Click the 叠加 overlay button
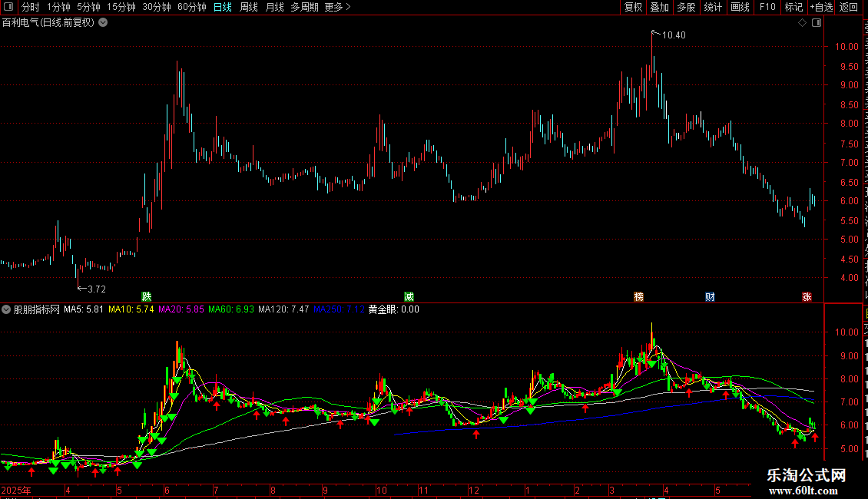The width and height of the screenshot is (868, 499). click(x=659, y=7)
